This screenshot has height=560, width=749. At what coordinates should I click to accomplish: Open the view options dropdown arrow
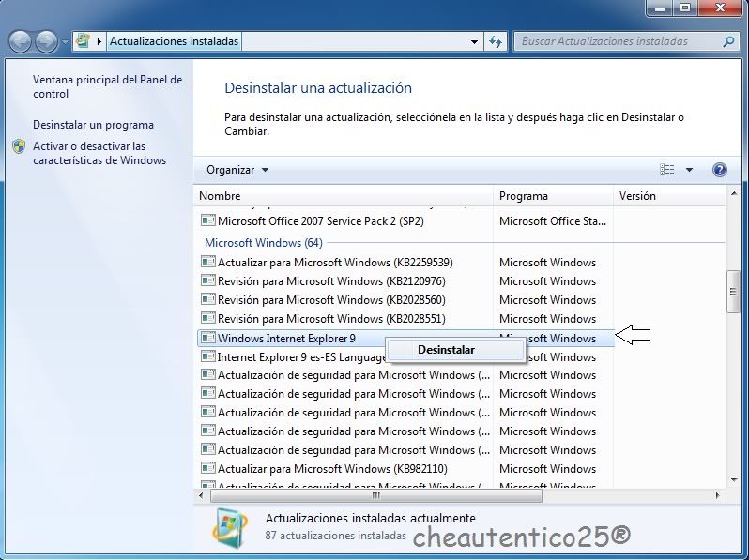coord(689,170)
